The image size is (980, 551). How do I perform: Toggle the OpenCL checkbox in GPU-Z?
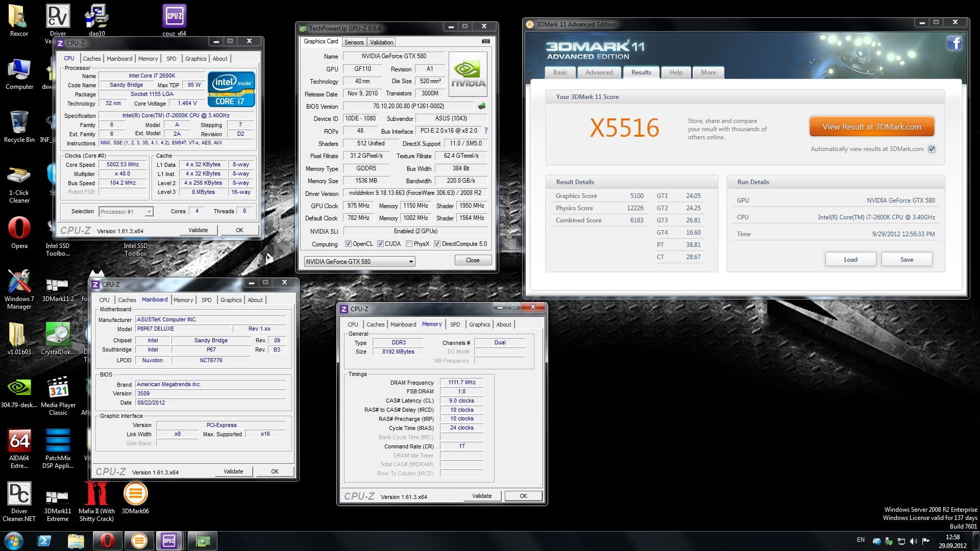[348, 244]
